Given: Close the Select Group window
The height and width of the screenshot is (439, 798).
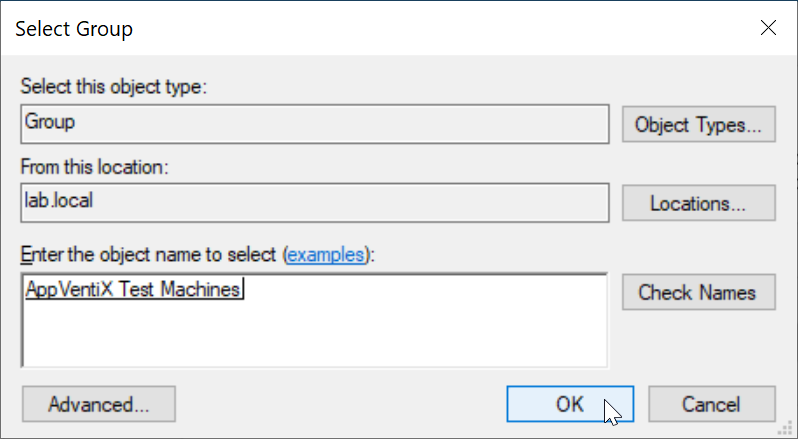Looking at the screenshot, I should pyautogui.click(x=768, y=28).
